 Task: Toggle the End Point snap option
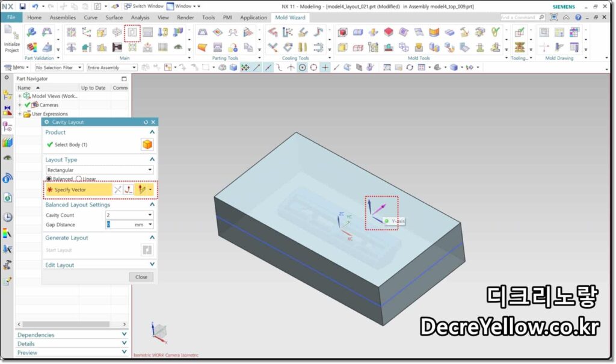point(256,67)
